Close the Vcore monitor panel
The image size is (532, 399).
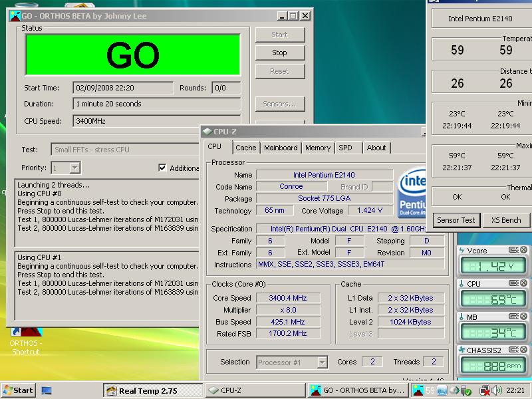pyautogui.click(x=523, y=250)
